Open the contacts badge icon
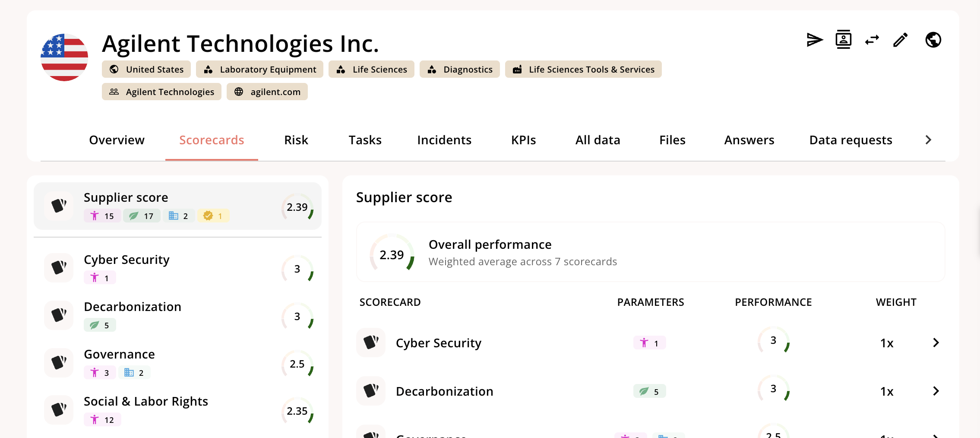 843,40
